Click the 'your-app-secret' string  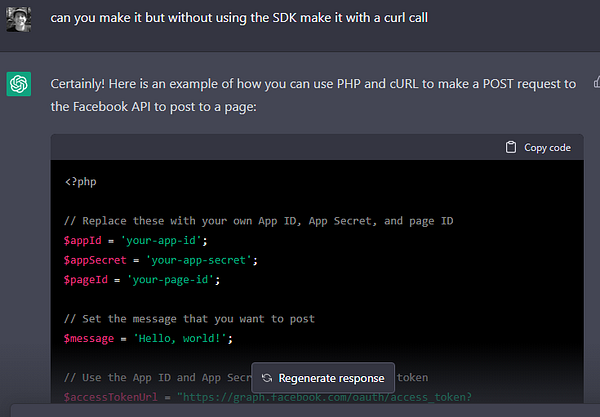click(x=199, y=260)
